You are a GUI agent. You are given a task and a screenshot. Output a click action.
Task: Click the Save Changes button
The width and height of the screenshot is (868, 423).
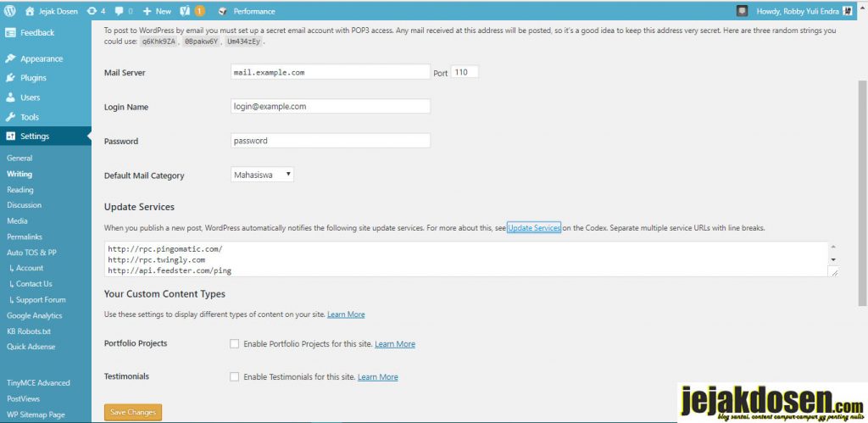133,412
